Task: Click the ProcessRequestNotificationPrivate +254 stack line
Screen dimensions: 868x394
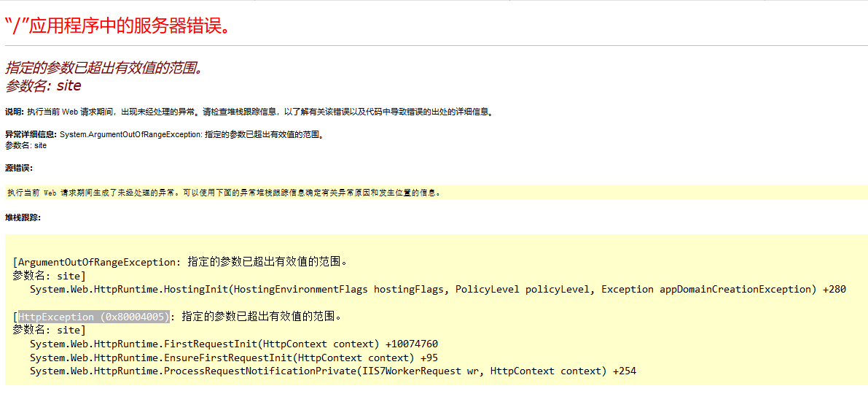Action: (x=333, y=371)
